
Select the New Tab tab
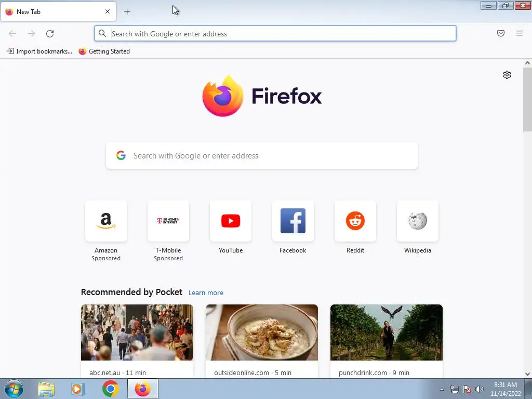coord(58,11)
